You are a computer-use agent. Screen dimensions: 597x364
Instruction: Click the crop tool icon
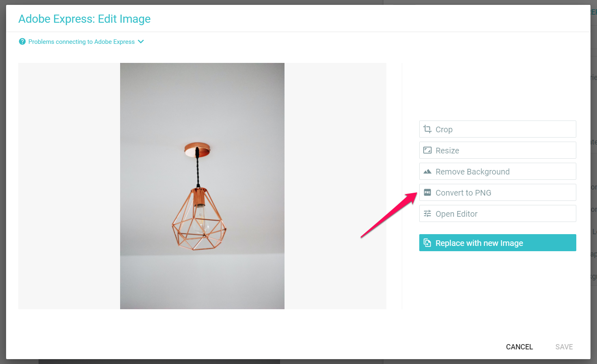click(x=427, y=129)
